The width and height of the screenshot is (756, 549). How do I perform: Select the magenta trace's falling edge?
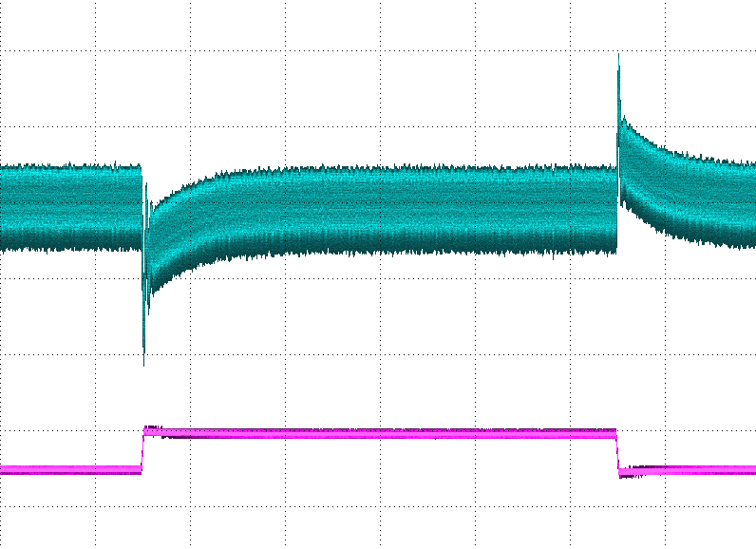[x=617, y=451]
